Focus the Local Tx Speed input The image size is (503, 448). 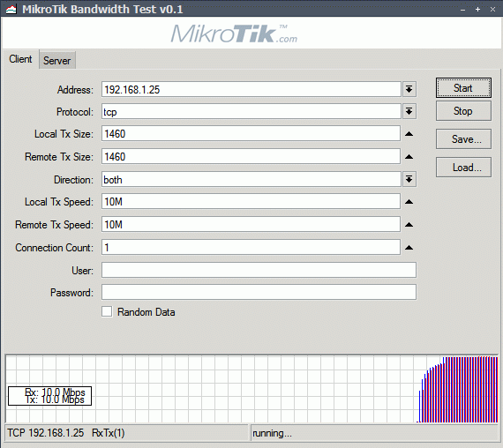251,201
